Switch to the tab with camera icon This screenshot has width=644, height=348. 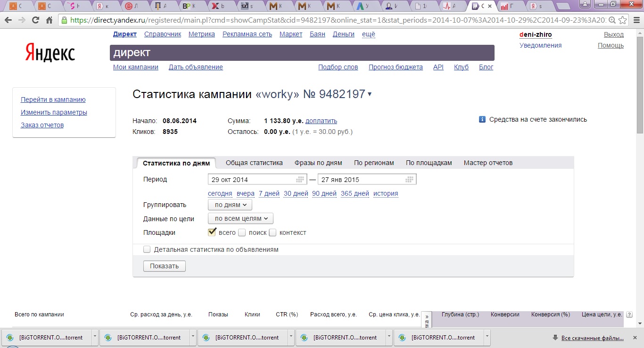pyautogui.click(x=250, y=6)
